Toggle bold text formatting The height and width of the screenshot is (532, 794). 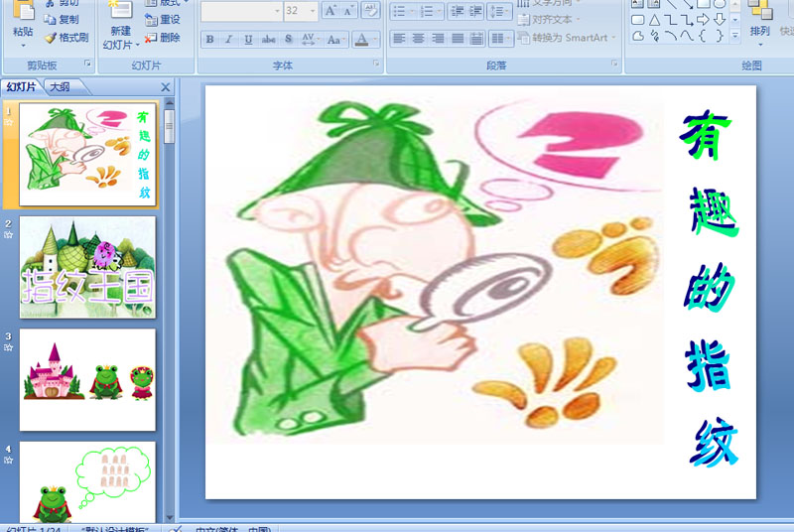(209, 40)
